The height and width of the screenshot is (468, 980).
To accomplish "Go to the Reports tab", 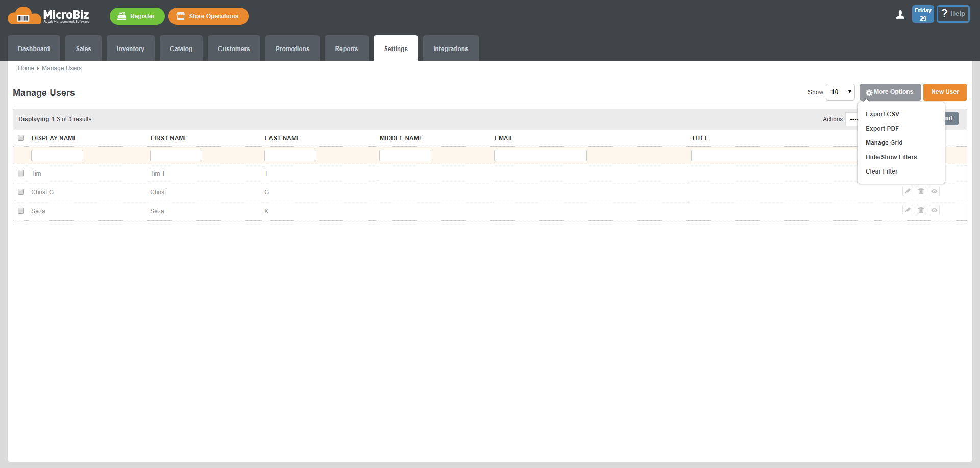I will point(347,48).
